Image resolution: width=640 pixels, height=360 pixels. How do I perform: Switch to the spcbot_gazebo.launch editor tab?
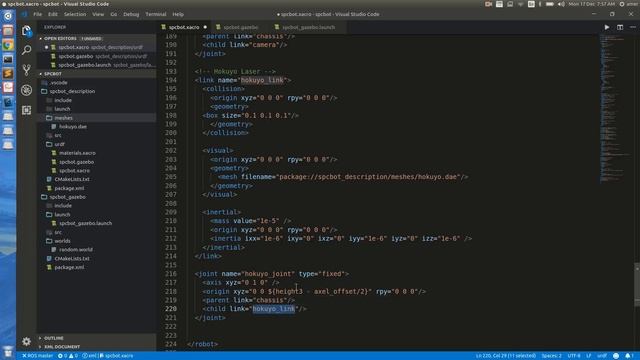(x=308, y=27)
